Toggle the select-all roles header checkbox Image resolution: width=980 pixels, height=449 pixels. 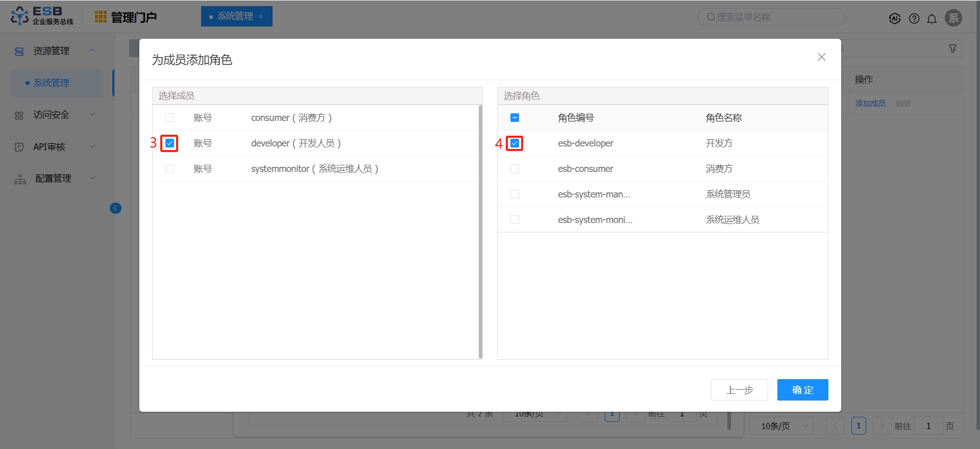515,118
